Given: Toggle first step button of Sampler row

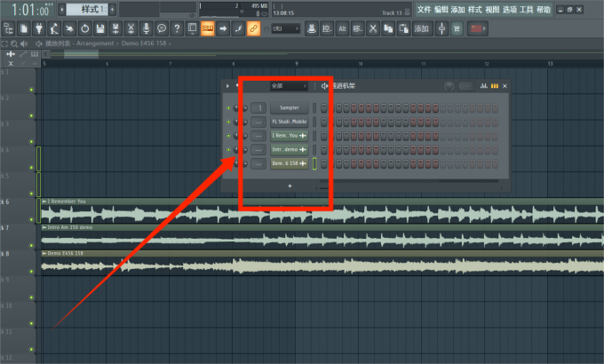Looking at the screenshot, I should (325, 107).
